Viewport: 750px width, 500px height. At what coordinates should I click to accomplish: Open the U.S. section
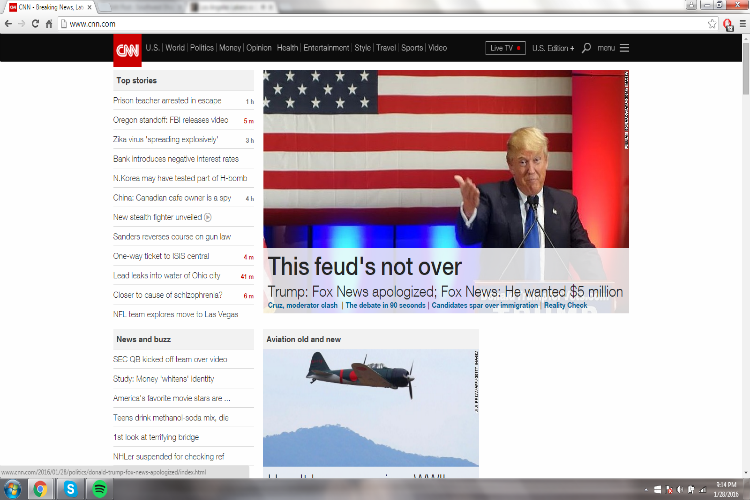152,47
